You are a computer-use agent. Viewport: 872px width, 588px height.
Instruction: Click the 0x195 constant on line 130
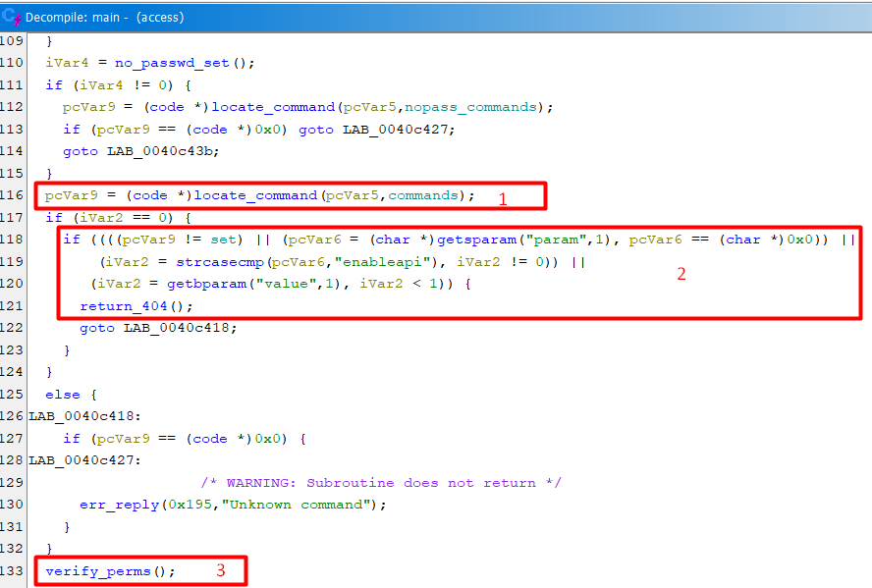(191, 505)
